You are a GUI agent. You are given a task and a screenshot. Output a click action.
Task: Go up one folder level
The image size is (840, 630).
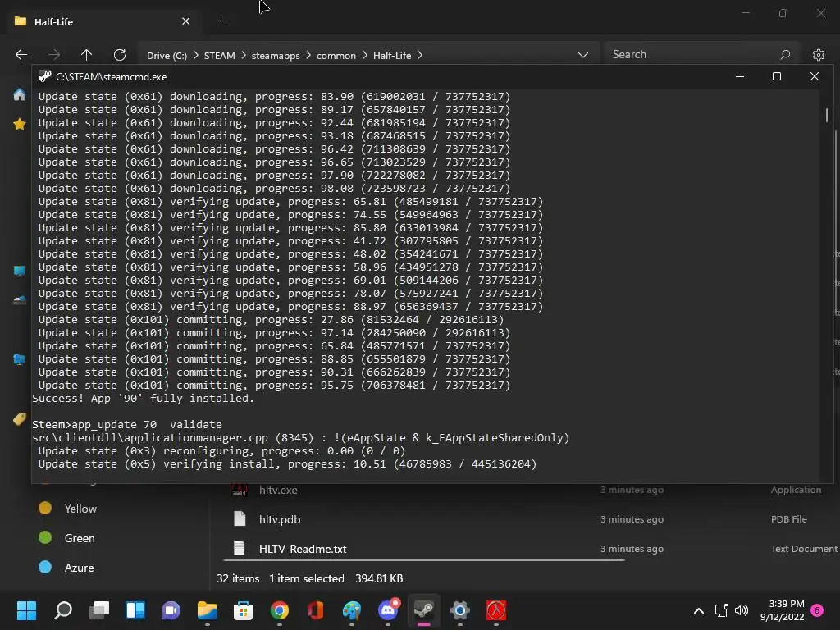pos(86,55)
